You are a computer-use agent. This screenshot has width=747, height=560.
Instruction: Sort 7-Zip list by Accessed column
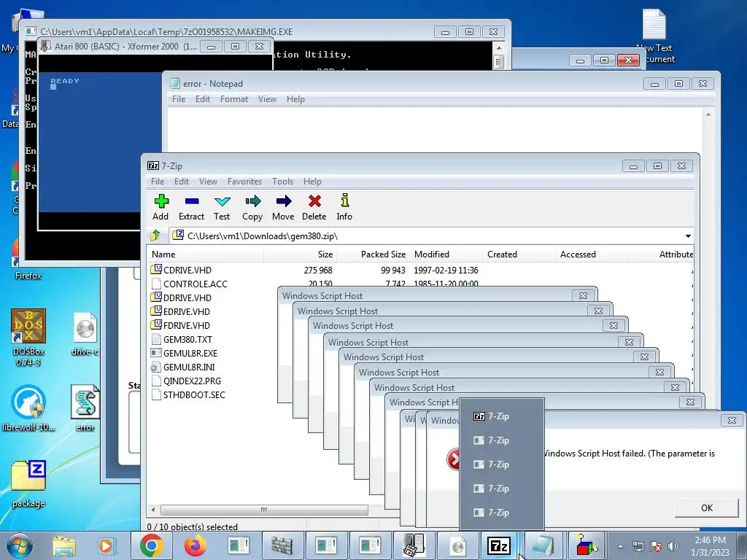point(592,254)
